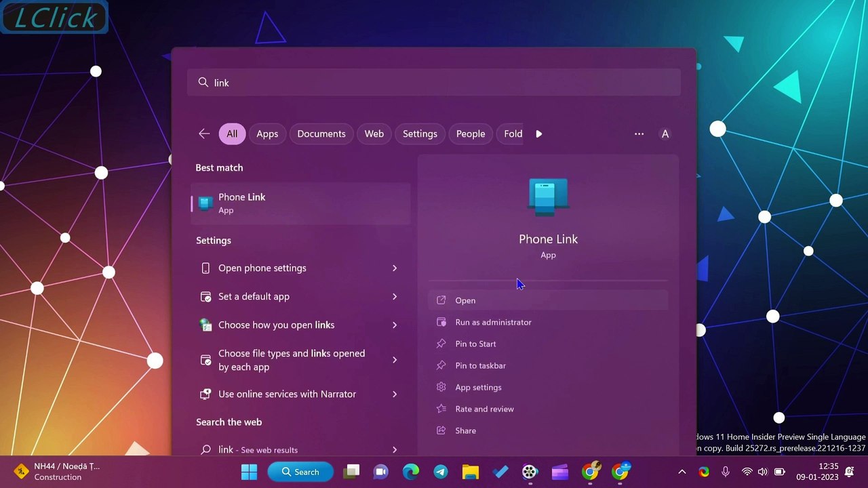
Task: Switch to the Settings filter tab
Action: click(420, 134)
